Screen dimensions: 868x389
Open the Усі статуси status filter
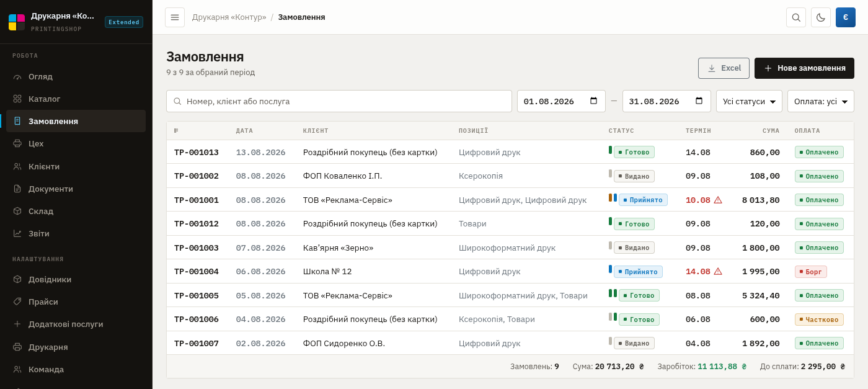(x=749, y=101)
